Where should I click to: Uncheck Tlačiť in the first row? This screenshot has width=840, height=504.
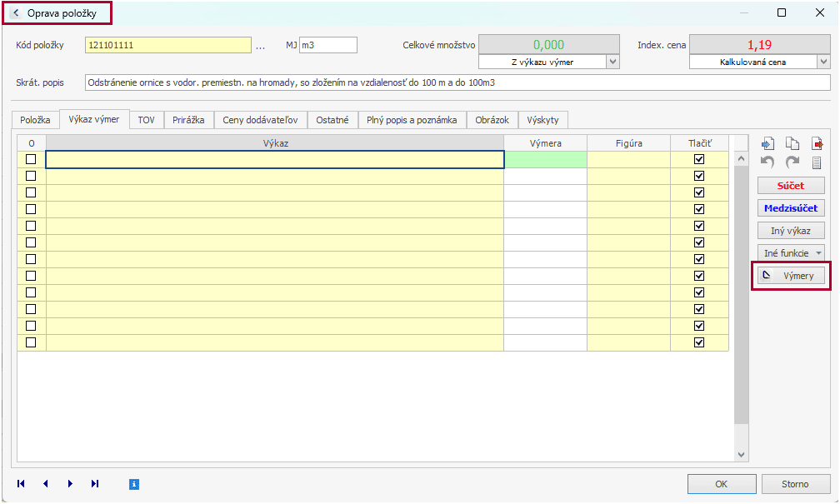click(699, 159)
